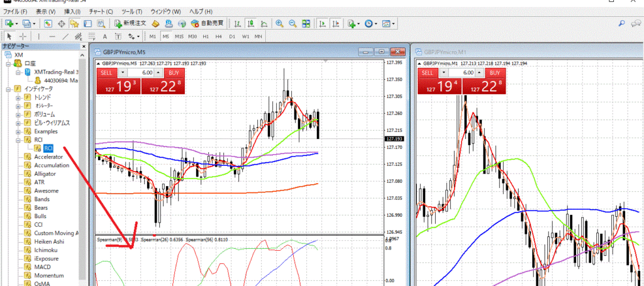Viewport: 644px width, 286px height.
Task: Select the crosshair tool
Action: tap(23, 36)
